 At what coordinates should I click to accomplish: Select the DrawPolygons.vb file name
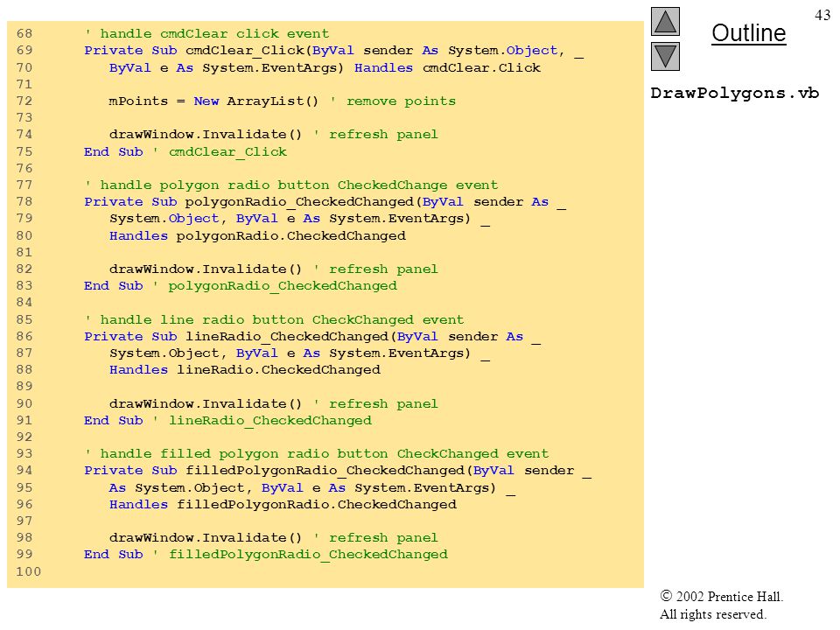(x=734, y=94)
